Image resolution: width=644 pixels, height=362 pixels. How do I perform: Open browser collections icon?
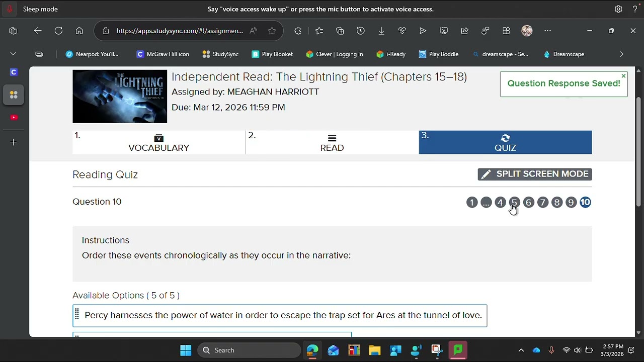pos(340,31)
